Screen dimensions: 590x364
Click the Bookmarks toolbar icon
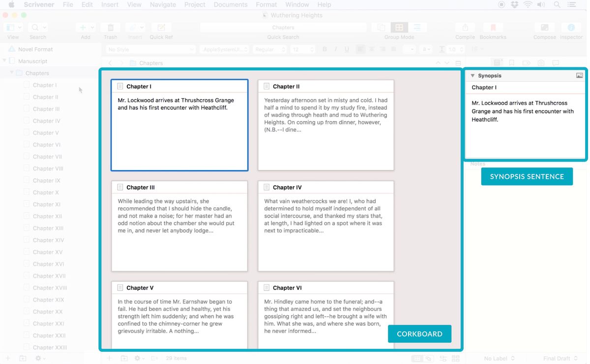pos(493,28)
